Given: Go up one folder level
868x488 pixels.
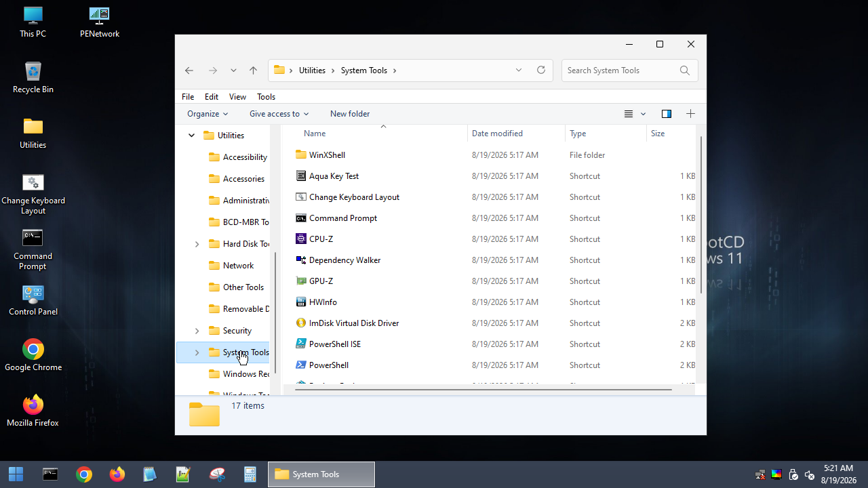Looking at the screenshot, I should (253, 70).
